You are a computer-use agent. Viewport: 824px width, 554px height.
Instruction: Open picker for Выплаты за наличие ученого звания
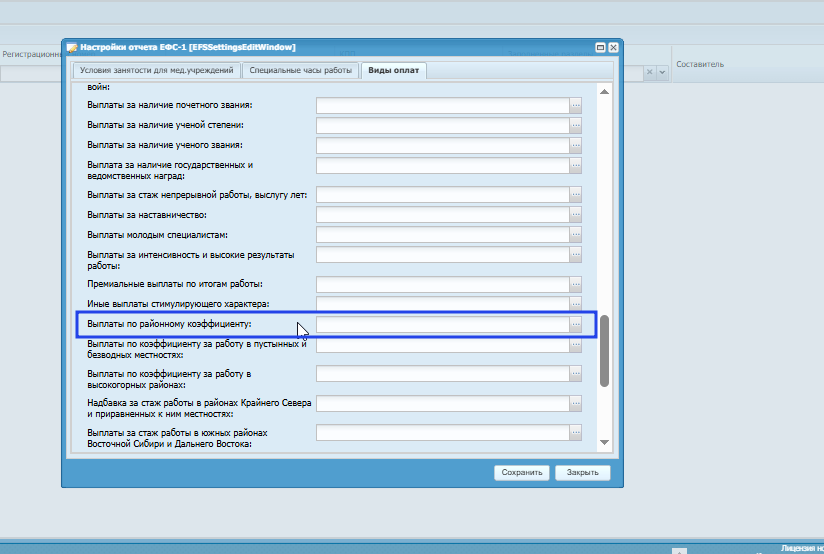[x=576, y=145]
